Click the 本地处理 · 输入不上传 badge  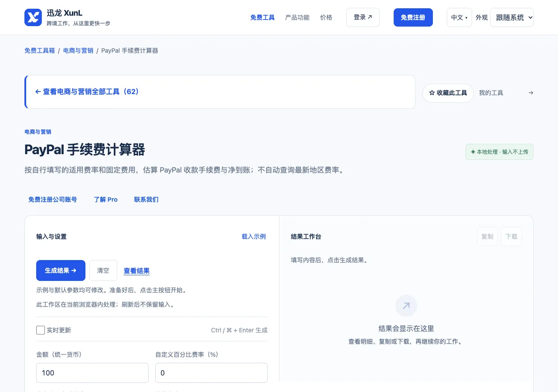tap(500, 152)
